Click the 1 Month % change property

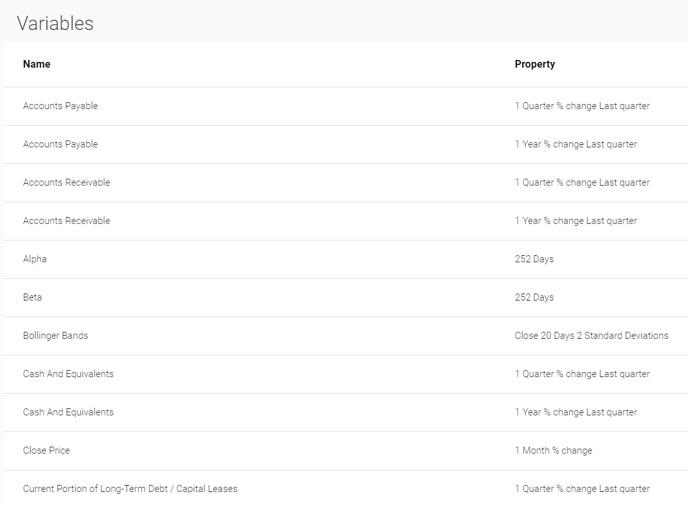click(x=553, y=450)
